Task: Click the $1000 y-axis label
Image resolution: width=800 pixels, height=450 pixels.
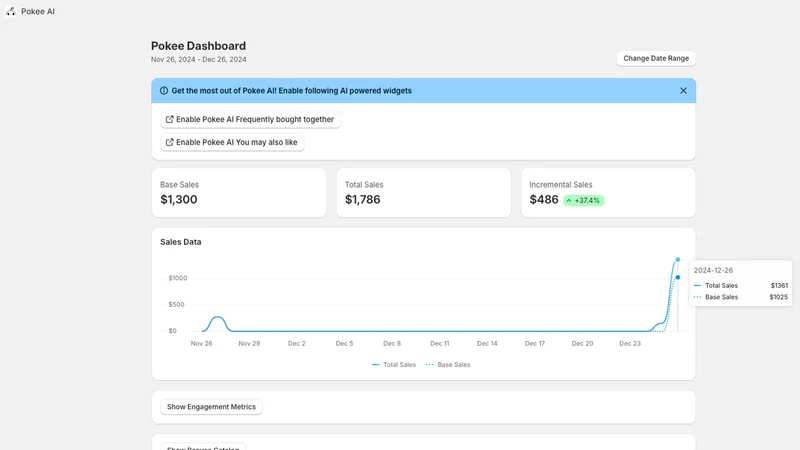Action: 178,278
